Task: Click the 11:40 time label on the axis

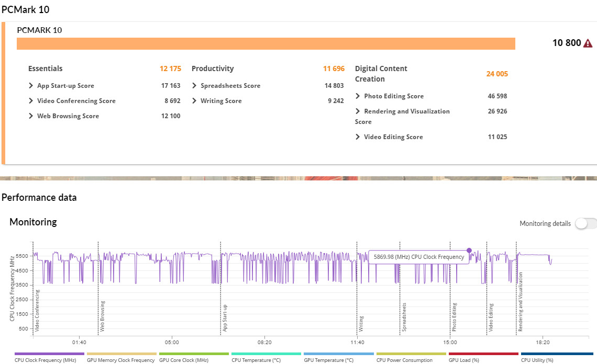Action: pos(357,343)
